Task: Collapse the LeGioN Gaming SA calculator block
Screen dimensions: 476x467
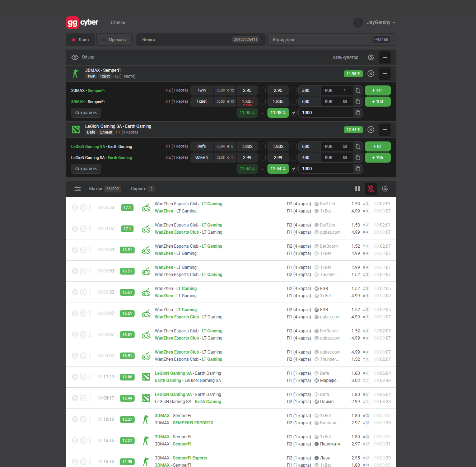Action: click(385, 130)
